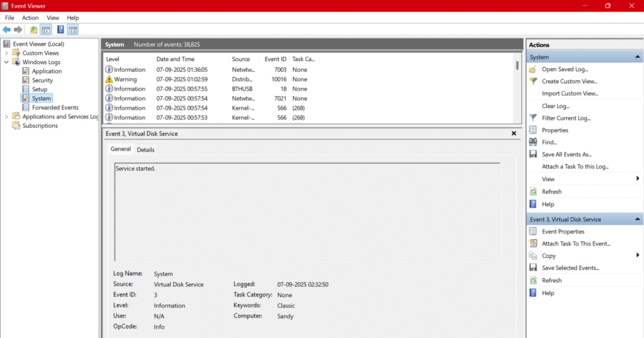Collapse the Event 3, Virtual Disk Service actions section
This screenshot has height=338, width=644.
(638, 219)
